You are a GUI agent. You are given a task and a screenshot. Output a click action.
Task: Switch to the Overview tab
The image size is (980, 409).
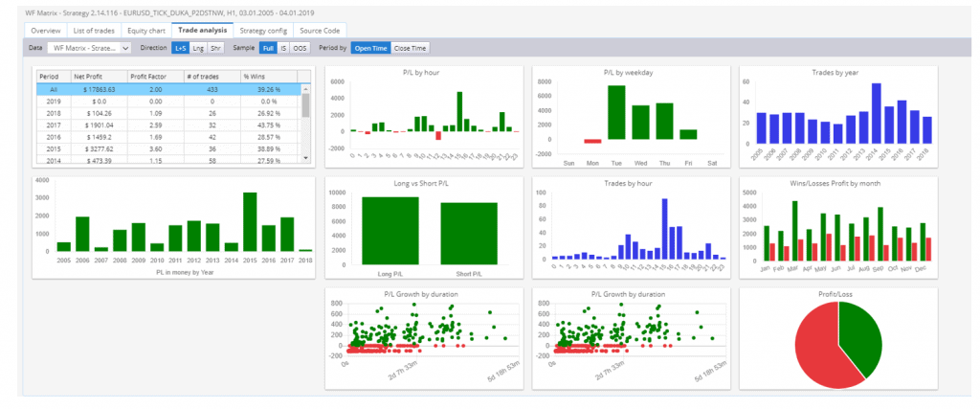tap(46, 30)
